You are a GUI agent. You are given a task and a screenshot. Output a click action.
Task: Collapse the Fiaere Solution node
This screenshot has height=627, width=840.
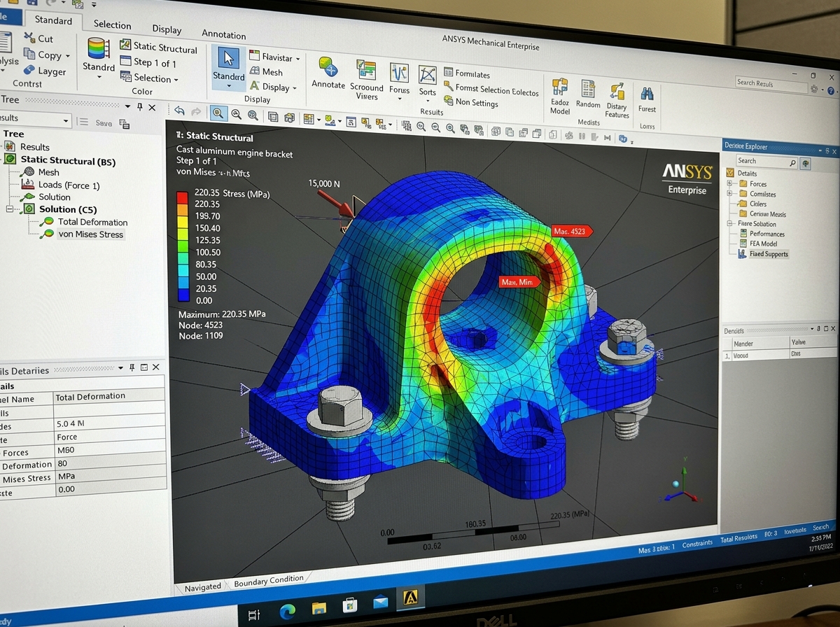pos(730,224)
